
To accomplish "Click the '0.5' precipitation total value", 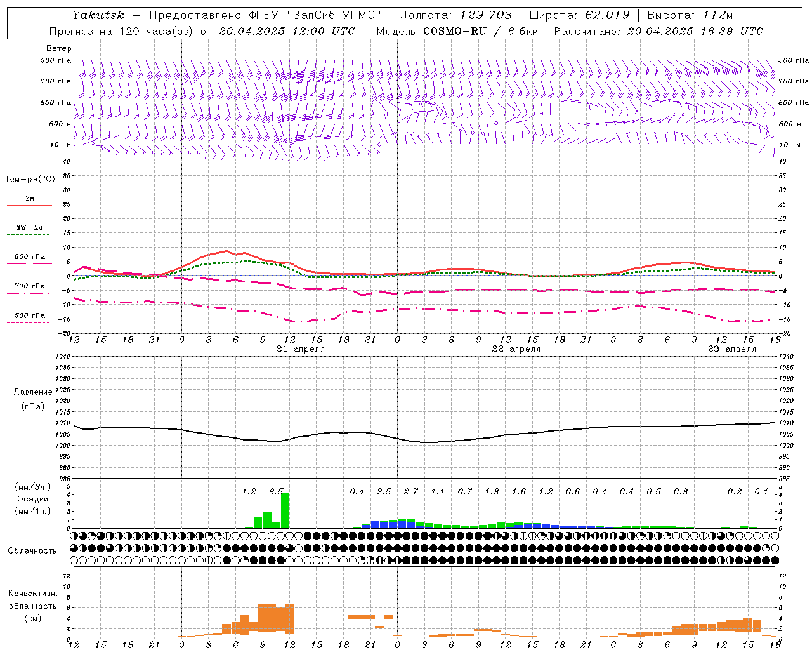I will click(x=653, y=492).
